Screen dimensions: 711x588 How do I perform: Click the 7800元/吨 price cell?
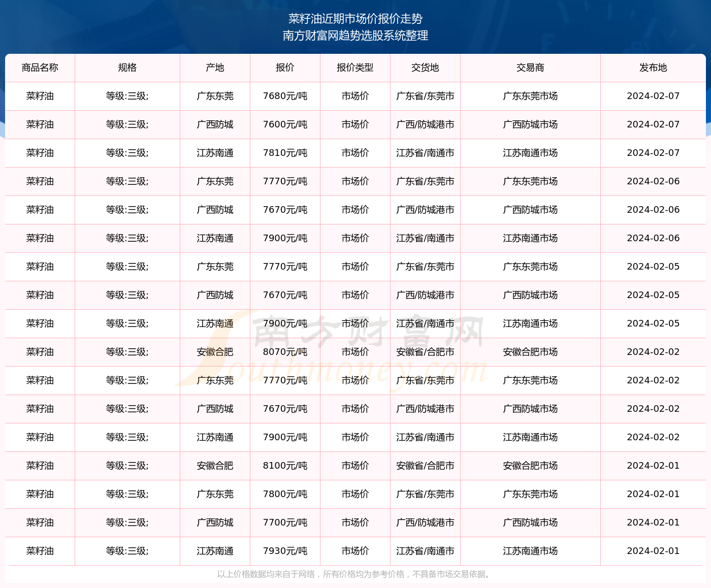pyautogui.click(x=285, y=494)
